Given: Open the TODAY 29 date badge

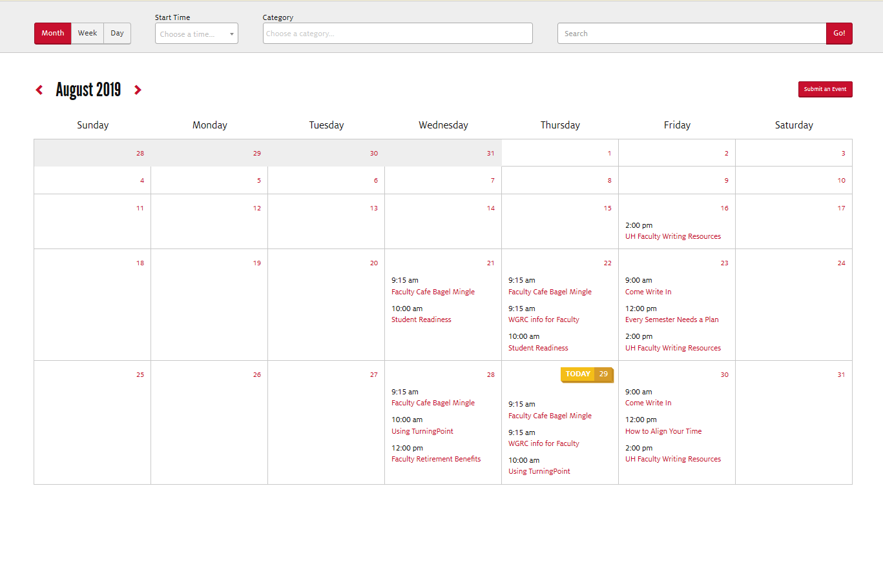Looking at the screenshot, I should pyautogui.click(x=586, y=374).
